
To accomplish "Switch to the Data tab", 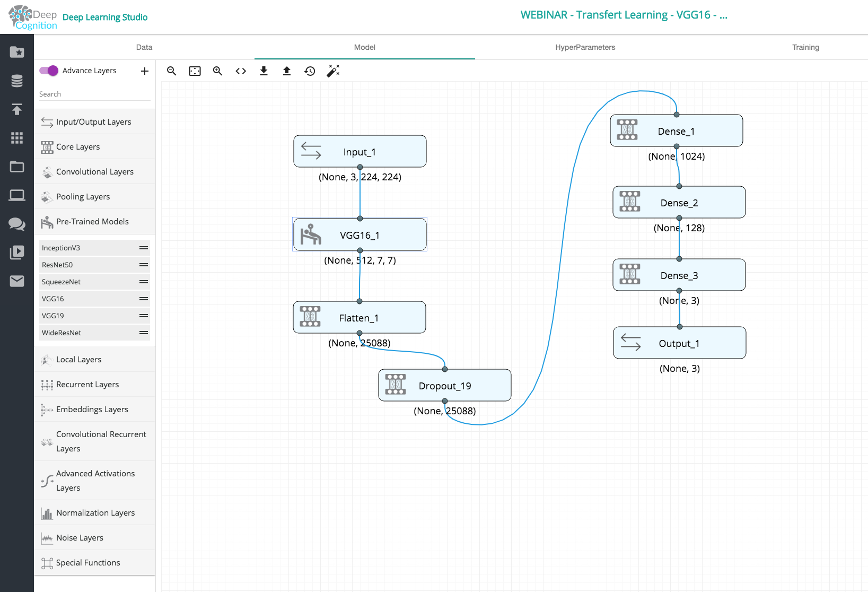I will click(x=144, y=47).
